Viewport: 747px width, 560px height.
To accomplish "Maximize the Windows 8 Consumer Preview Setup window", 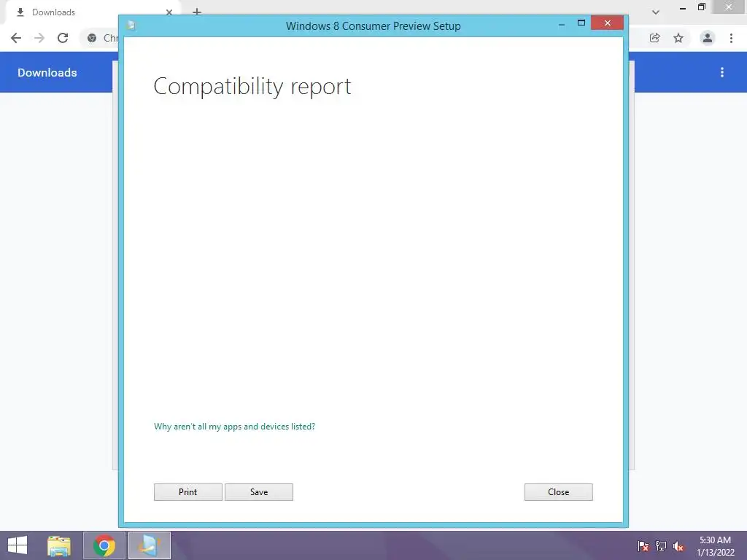I will point(581,23).
